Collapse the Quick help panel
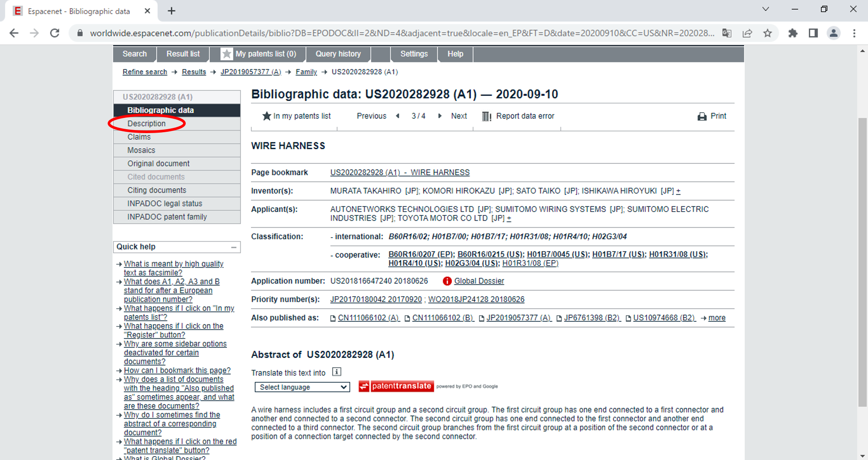868x460 pixels. (x=234, y=247)
